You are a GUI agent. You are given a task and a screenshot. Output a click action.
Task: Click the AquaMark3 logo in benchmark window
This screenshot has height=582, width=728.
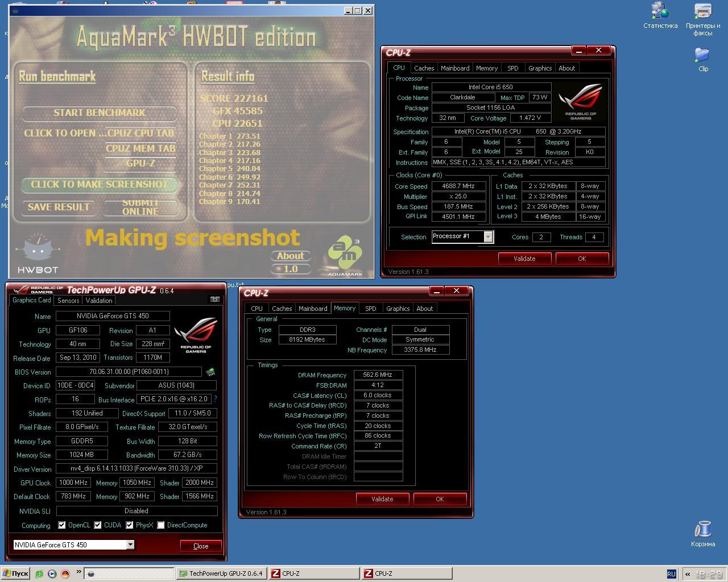click(345, 255)
